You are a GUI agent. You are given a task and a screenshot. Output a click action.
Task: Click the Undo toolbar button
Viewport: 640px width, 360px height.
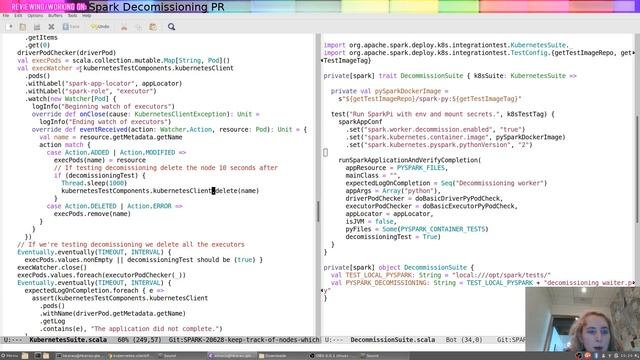[x=100, y=27]
